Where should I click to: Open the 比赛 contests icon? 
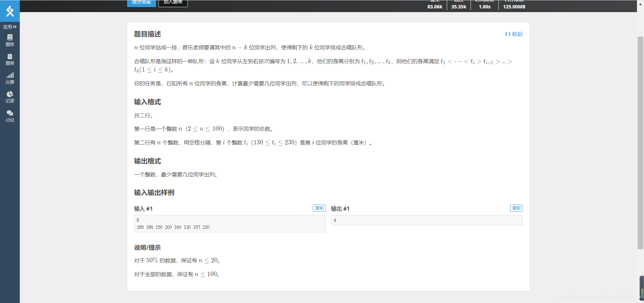tap(10, 78)
